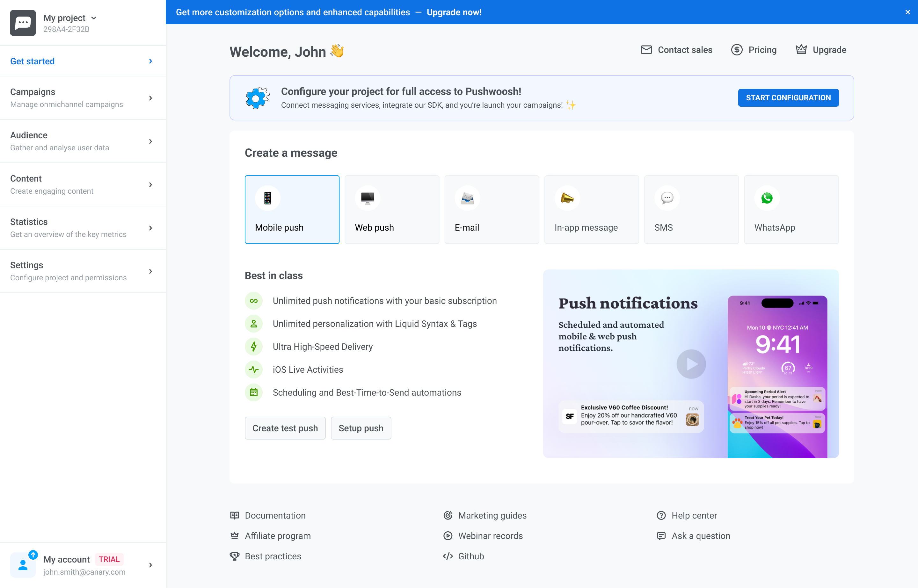Viewport: 918px width, 588px height.
Task: Play the Push notifications video
Action: [691, 364]
